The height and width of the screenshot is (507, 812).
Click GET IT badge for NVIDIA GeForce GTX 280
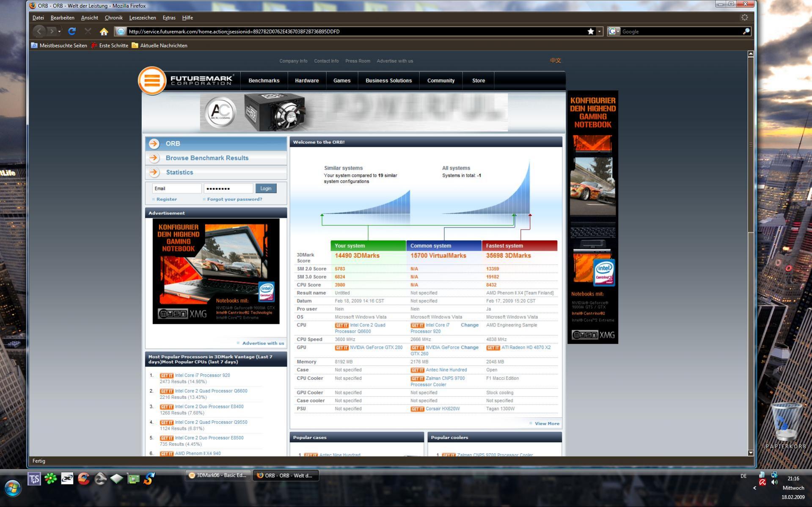[x=341, y=348]
